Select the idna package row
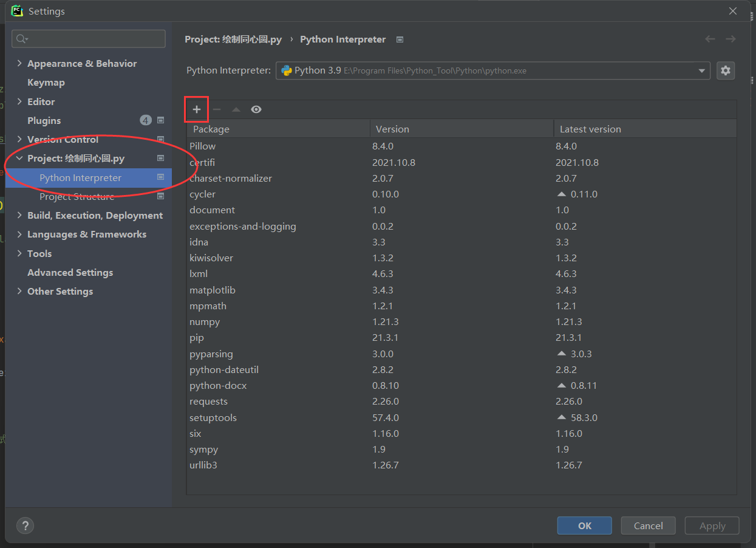 click(x=461, y=242)
